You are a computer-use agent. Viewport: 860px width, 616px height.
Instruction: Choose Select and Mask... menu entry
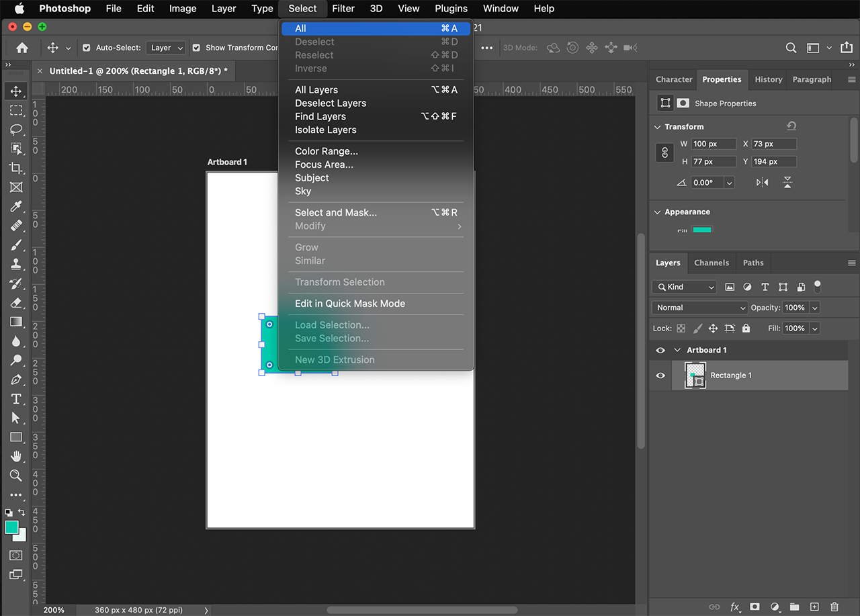point(376,212)
